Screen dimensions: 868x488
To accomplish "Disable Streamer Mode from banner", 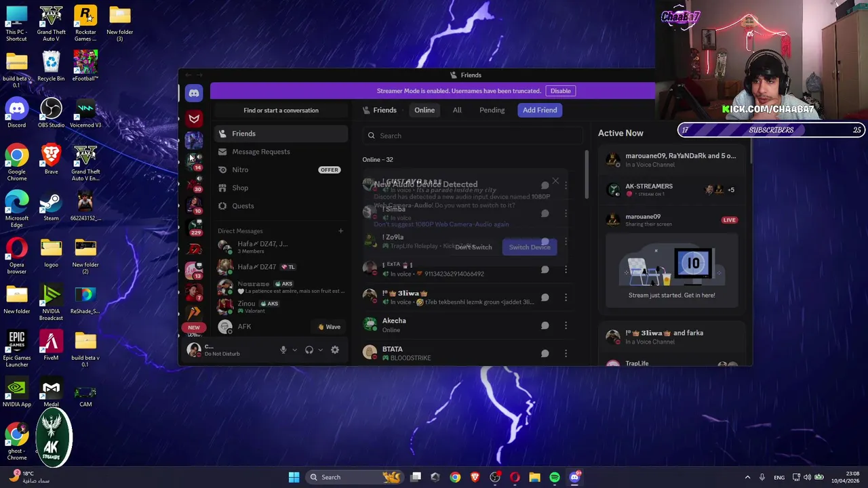I will (561, 91).
